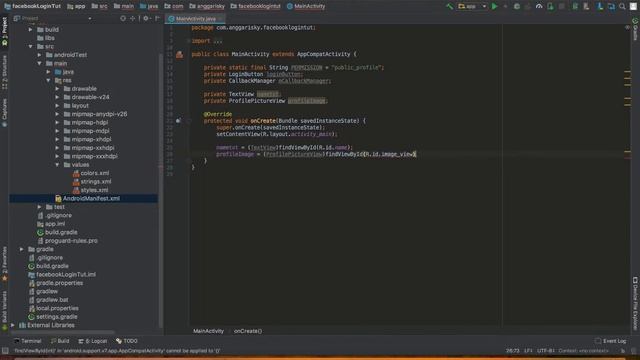Open styles.xml file

[91, 190]
